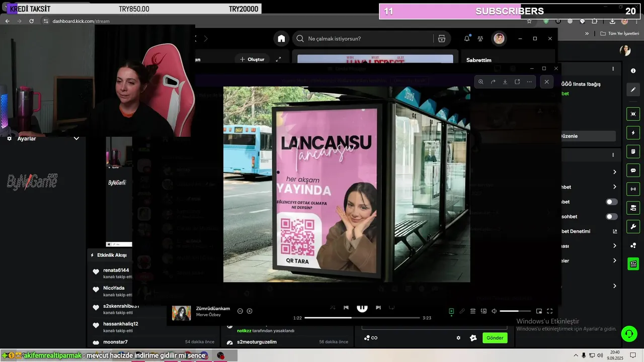Open kebab menu above the Düzenle button
The height and width of the screenshot is (362, 644).
(x=613, y=69)
